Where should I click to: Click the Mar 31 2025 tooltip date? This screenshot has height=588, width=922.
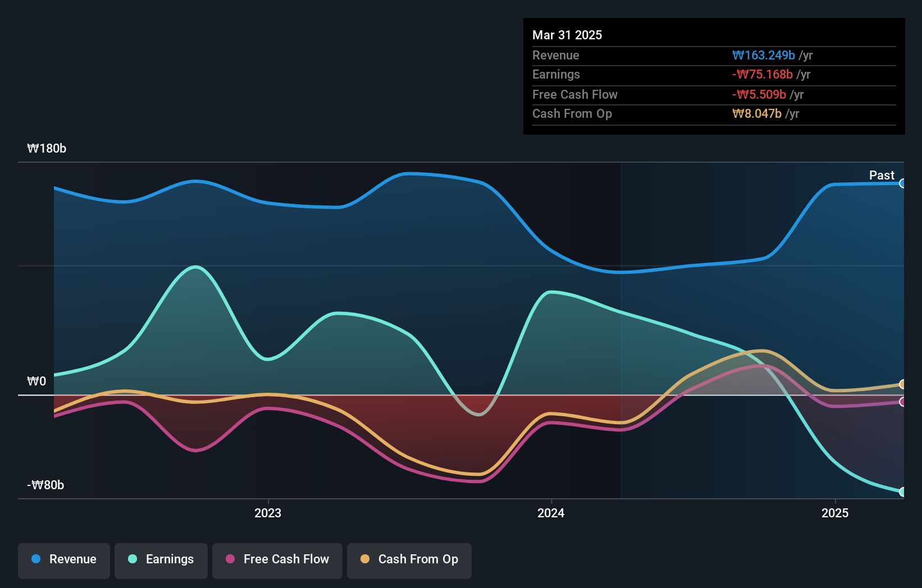coord(567,35)
